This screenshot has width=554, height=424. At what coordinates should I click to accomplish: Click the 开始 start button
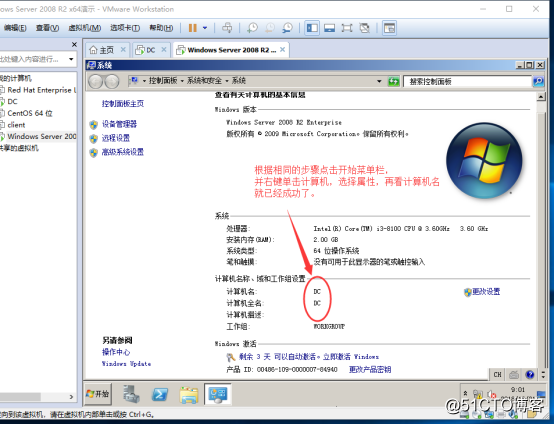pyautogui.click(x=98, y=394)
